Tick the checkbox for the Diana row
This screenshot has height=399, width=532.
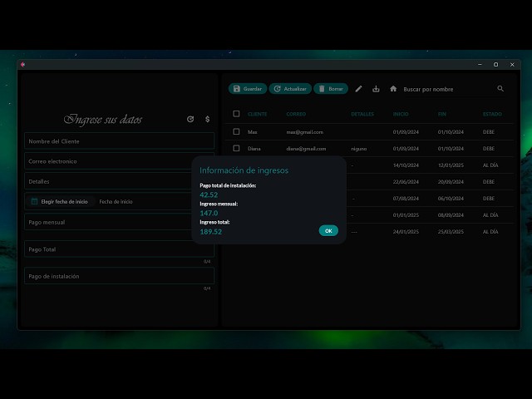236,148
